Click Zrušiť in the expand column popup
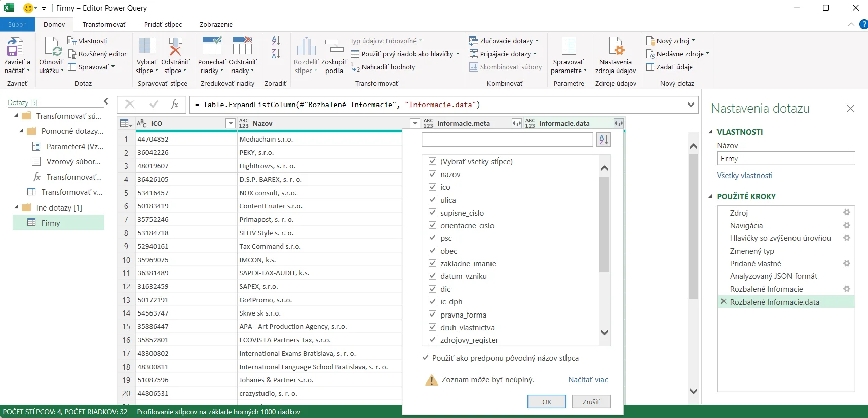Screen dimensions: 868x418 click(x=591, y=402)
